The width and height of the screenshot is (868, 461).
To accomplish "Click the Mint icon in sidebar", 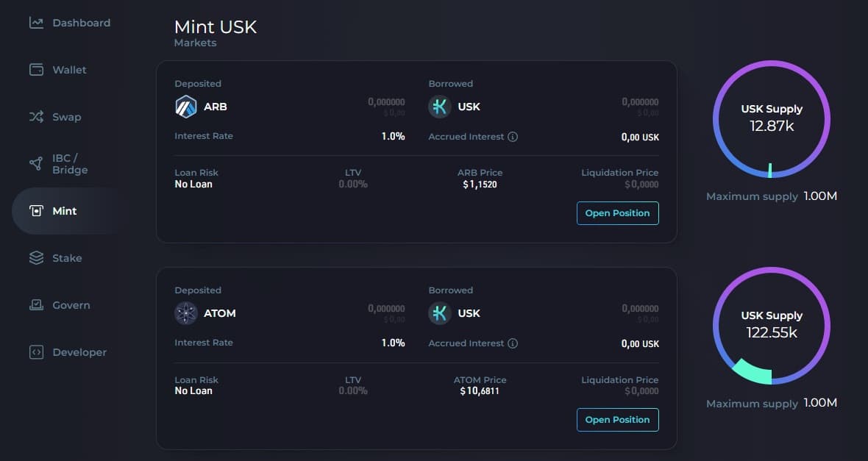I will pyautogui.click(x=36, y=211).
